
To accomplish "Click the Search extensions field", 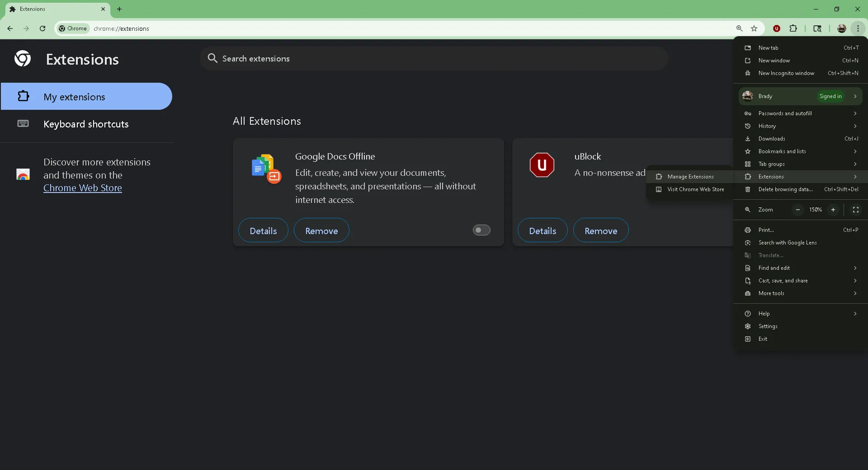I will [434, 59].
